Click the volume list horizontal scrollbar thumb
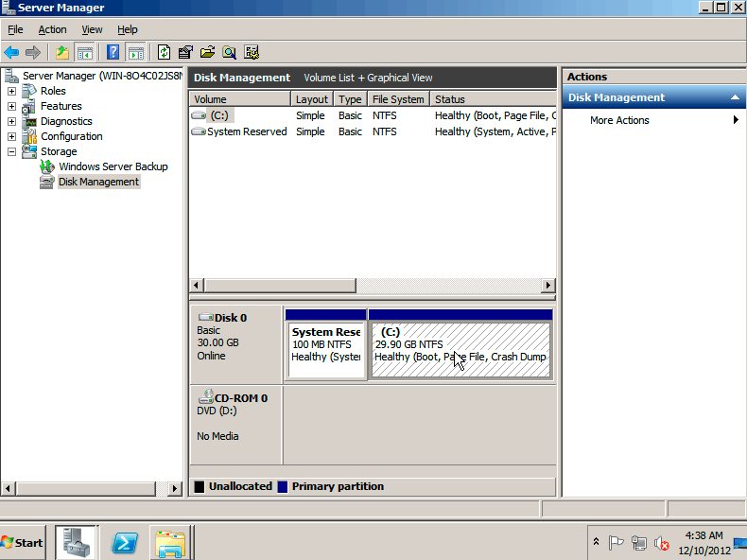 click(x=280, y=286)
